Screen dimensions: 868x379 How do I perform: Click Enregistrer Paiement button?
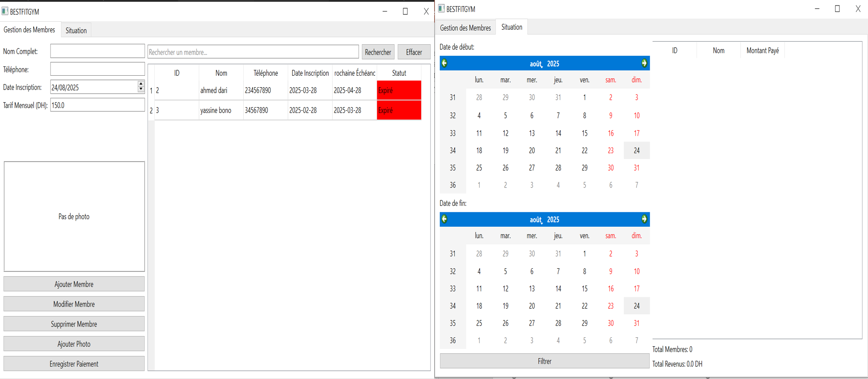click(74, 364)
